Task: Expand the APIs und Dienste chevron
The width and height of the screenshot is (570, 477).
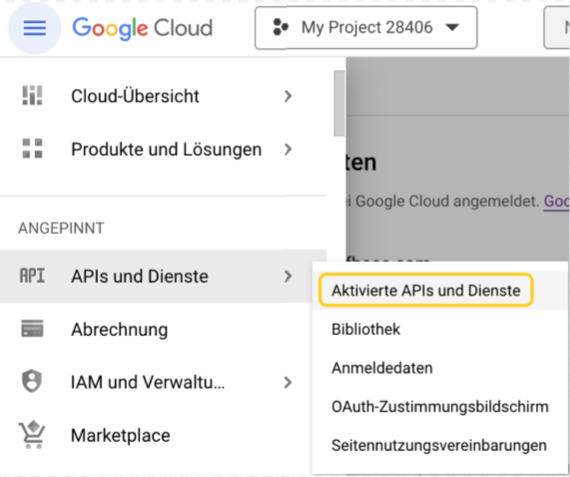Action: pyautogui.click(x=288, y=276)
